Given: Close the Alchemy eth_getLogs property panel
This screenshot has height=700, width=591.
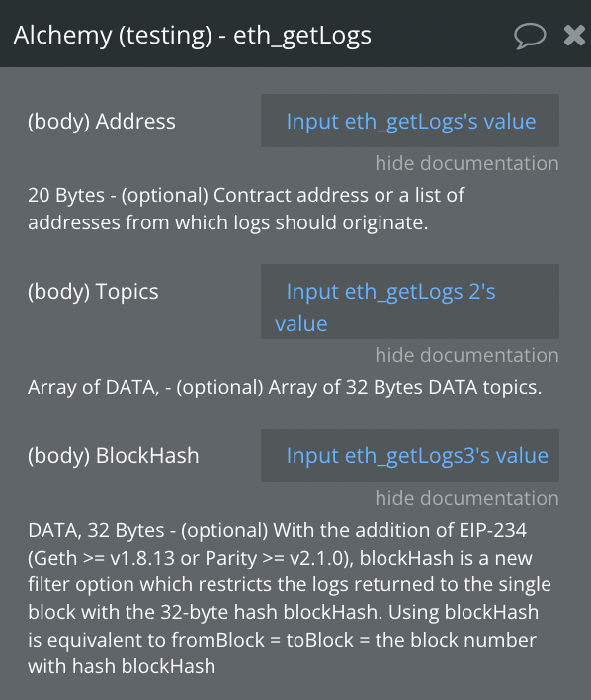Looking at the screenshot, I should point(574,36).
